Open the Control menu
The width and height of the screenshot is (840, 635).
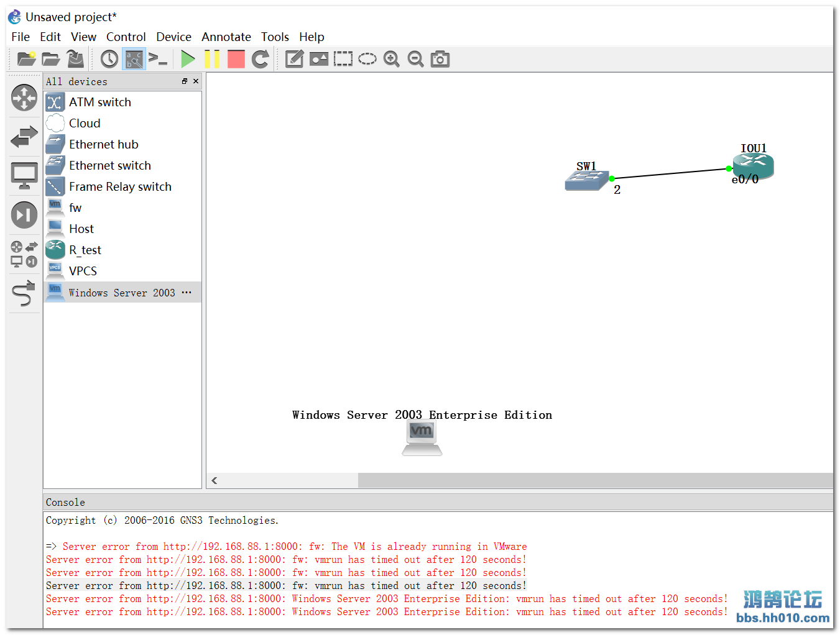[126, 37]
